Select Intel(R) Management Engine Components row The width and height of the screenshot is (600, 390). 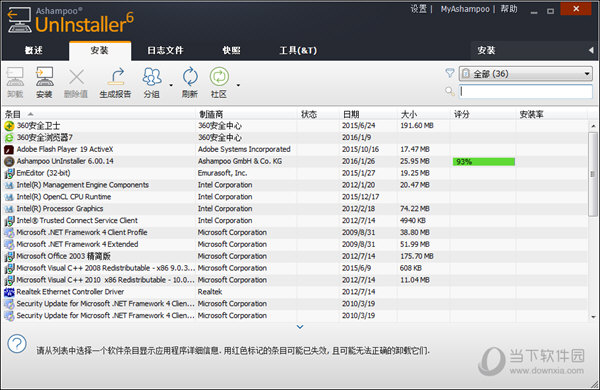tap(295, 185)
